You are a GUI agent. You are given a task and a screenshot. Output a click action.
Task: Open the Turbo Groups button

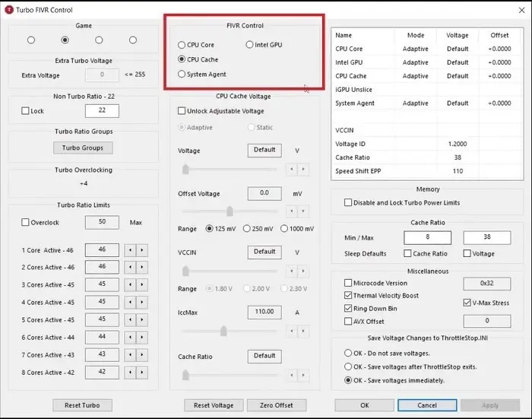(83, 148)
